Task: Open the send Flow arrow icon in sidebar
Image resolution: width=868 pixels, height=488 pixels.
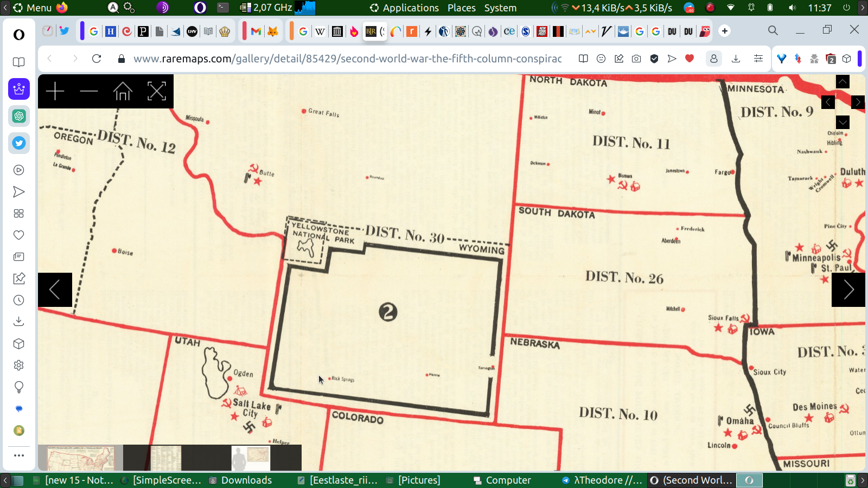Action: coord(19,192)
